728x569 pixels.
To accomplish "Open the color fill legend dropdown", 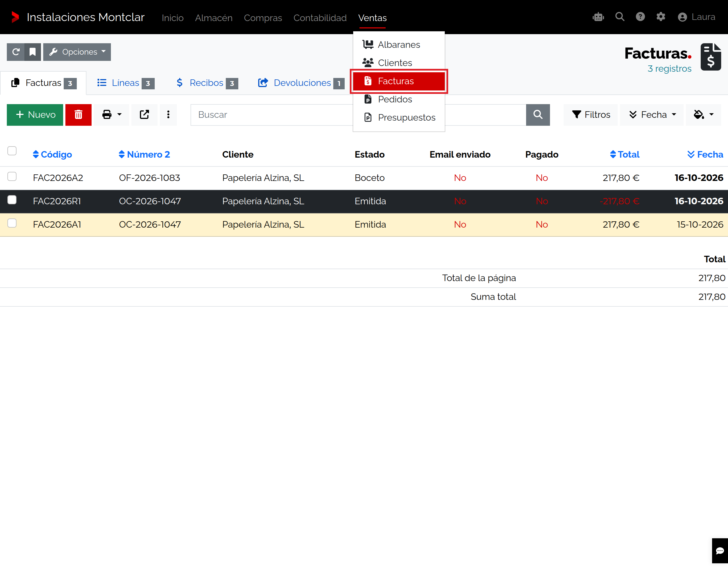I will coord(703,115).
